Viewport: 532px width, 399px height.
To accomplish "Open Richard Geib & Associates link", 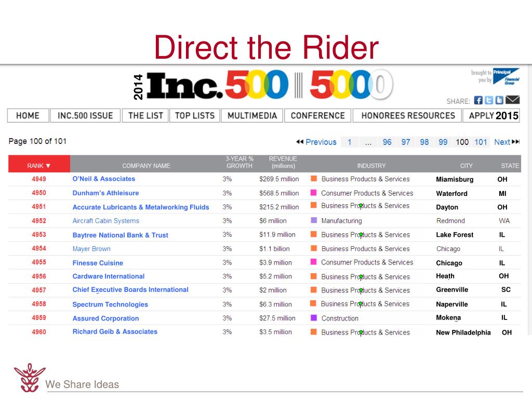I will [115, 332].
